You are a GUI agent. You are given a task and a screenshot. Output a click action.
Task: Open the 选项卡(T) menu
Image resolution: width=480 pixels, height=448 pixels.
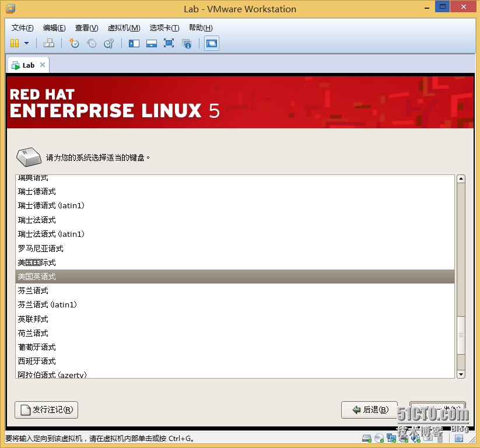[x=164, y=28]
